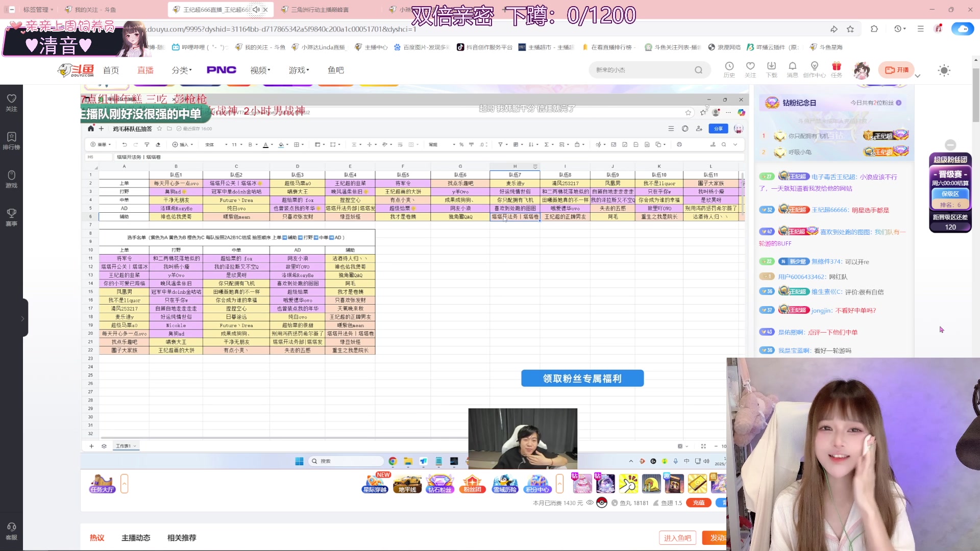Click the browser extensions puzzle icon
980x551 pixels.
tap(874, 29)
